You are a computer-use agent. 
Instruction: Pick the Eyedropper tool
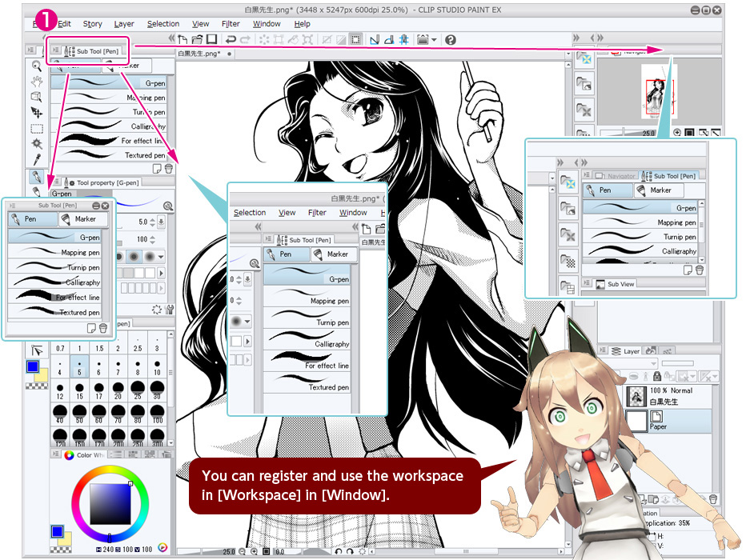[37, 158]
